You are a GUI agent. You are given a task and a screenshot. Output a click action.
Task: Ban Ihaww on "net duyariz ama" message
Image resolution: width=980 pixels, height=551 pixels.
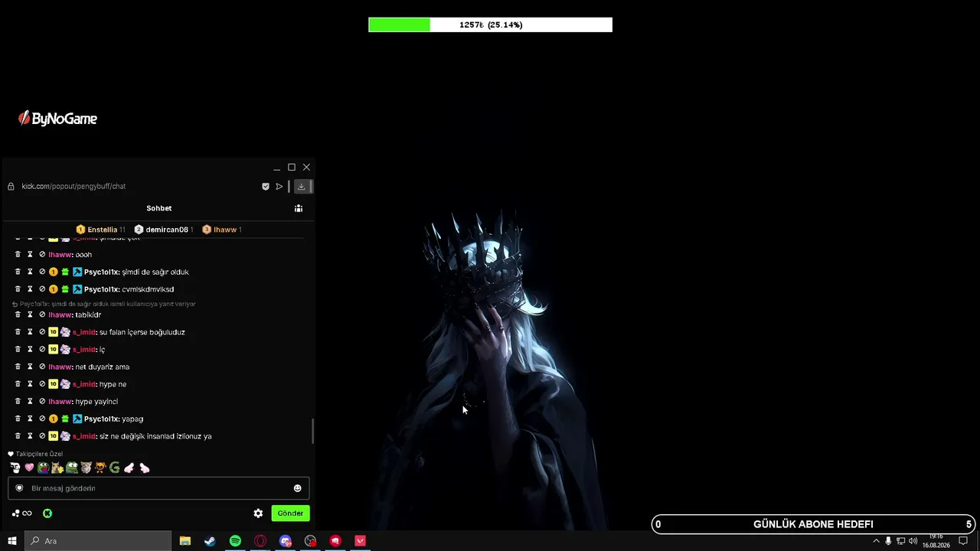(x=42, y=367)
